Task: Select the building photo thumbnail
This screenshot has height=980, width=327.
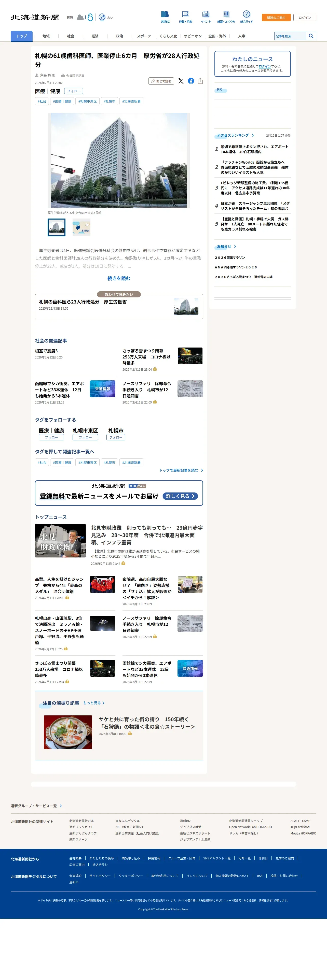Action: coord(56,227)
